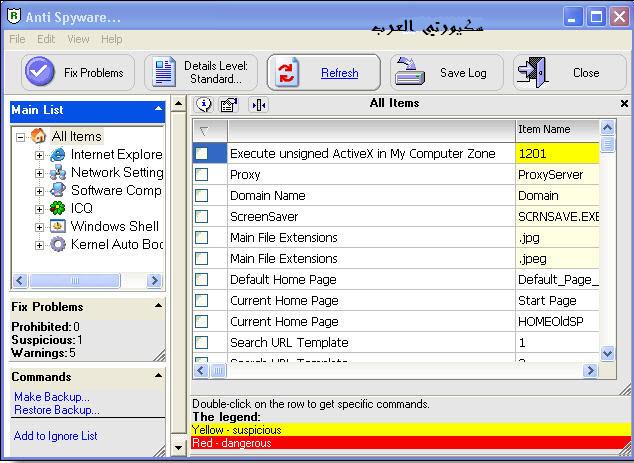Open the Edit menu
Viewport: 634px width, 463px height.
[46, 39]
